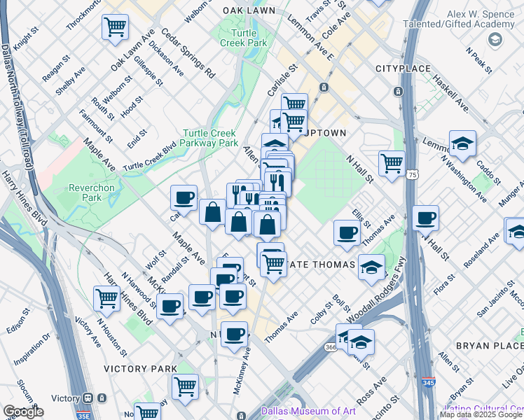Click the shopping cart marker near N Hall St and US 75
The image size is (524, 420).
(x=392, y=164)
